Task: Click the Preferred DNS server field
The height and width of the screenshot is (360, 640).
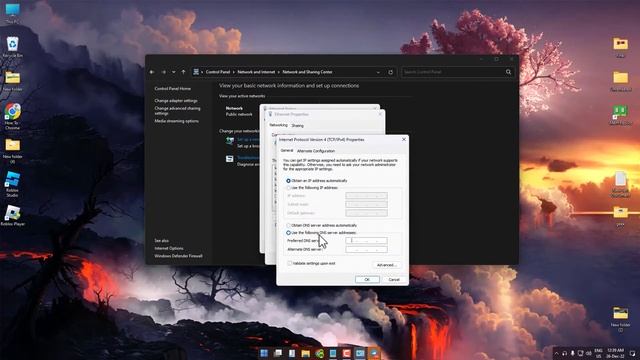Action: point(366,240)
